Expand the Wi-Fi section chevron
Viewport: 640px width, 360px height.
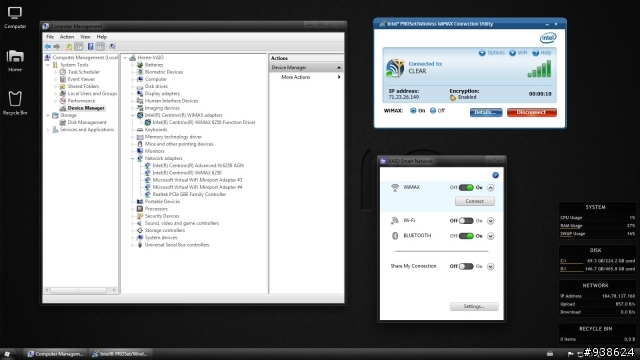tap(491, 221)
